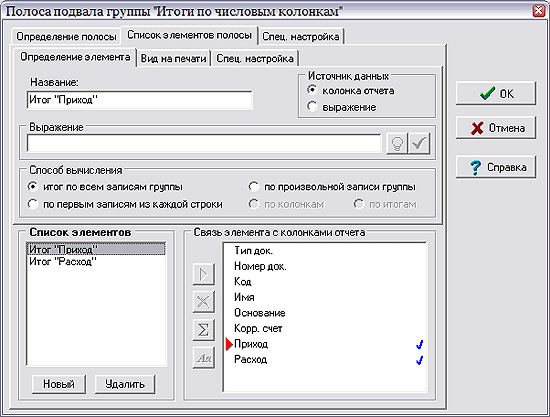550x417 pixels.
Task: Click the gray checkmark verify expression icon
Action: (x=419, y=143)
